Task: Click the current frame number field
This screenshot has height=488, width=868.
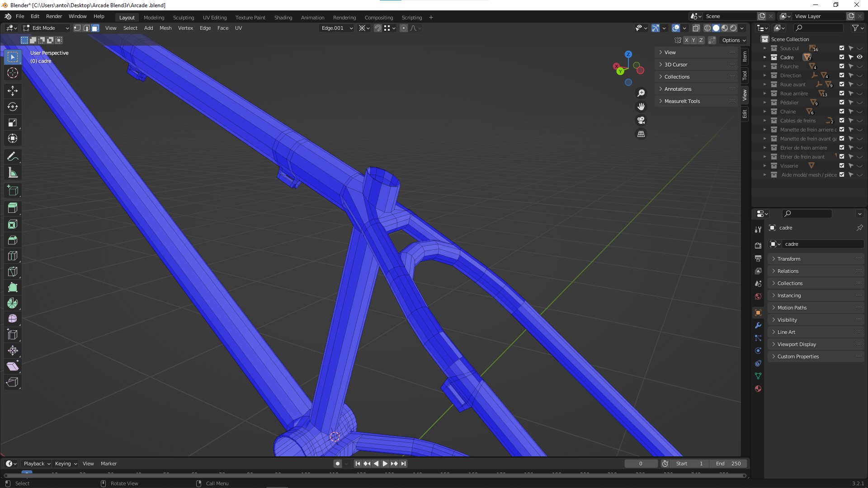Action: coord(641,464)
